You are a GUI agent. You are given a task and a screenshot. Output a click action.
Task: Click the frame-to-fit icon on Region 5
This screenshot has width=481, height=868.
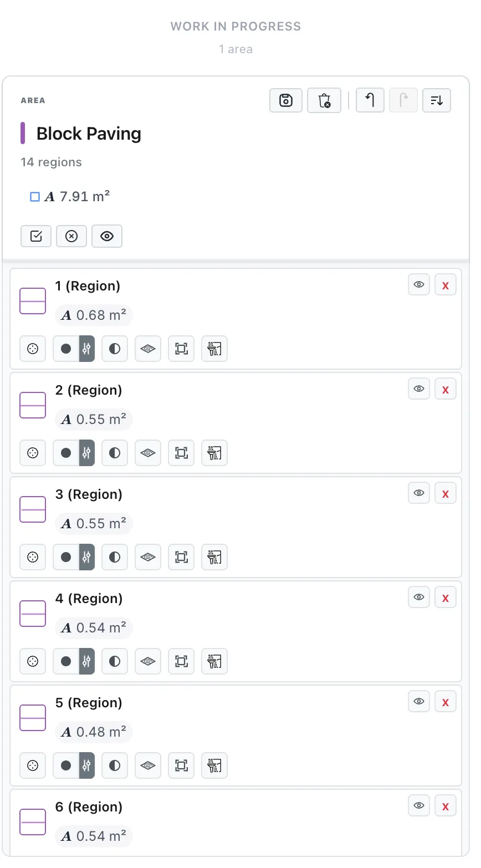click(181, 765)
